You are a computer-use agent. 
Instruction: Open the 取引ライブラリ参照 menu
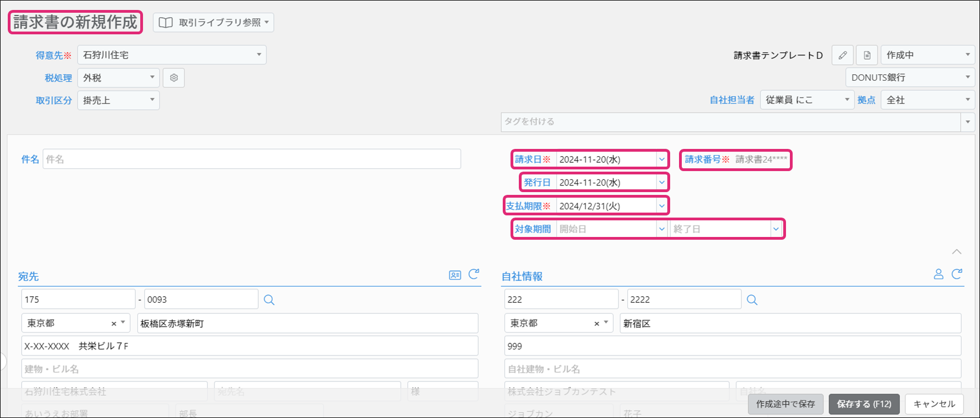[x=213, y=23]
